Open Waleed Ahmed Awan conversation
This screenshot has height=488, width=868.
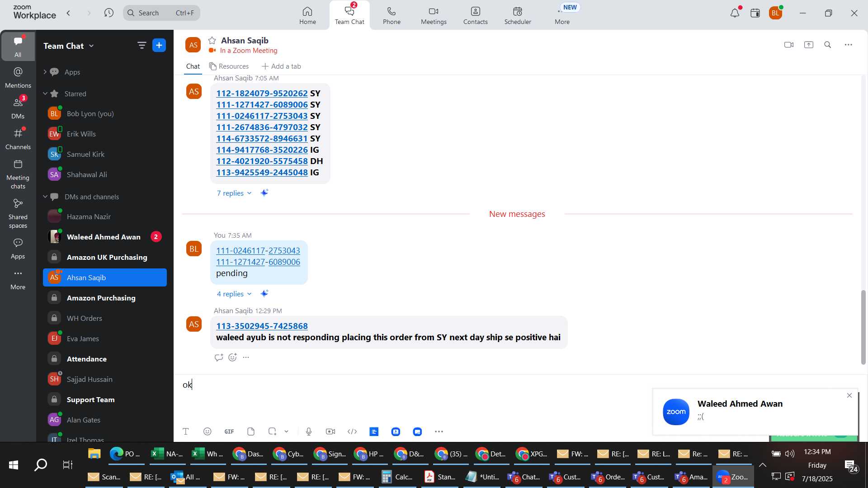105,237
